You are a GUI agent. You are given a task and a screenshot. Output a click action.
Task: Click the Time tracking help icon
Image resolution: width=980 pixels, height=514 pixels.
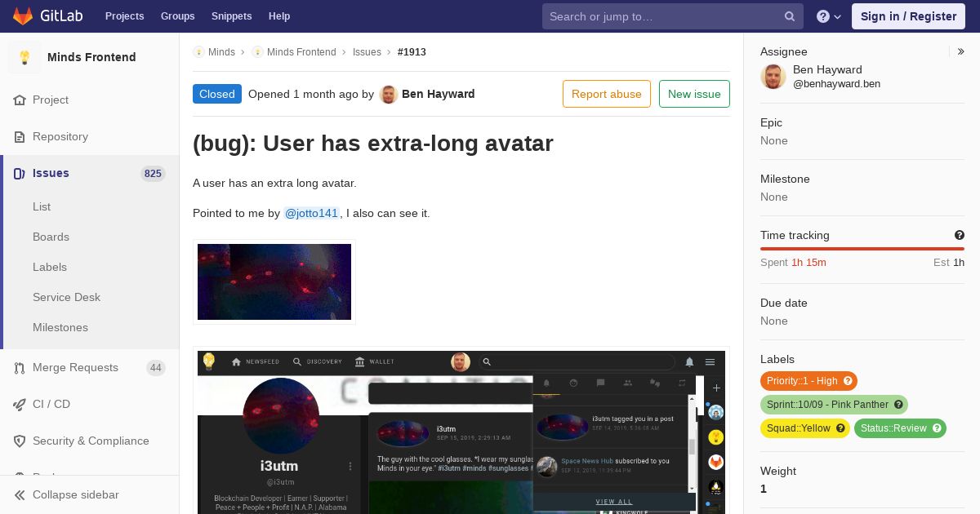pyautogui.click(x=960, y=235)
